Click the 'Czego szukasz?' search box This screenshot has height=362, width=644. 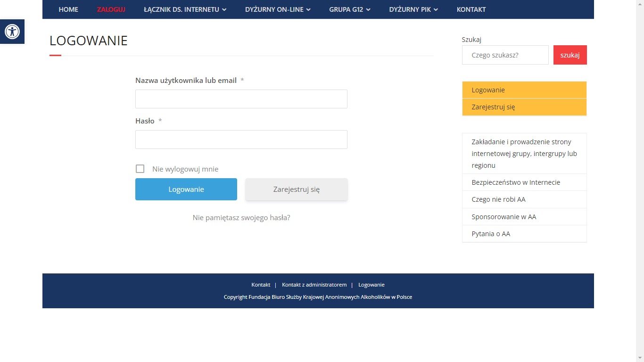click(x=505, y=55)
